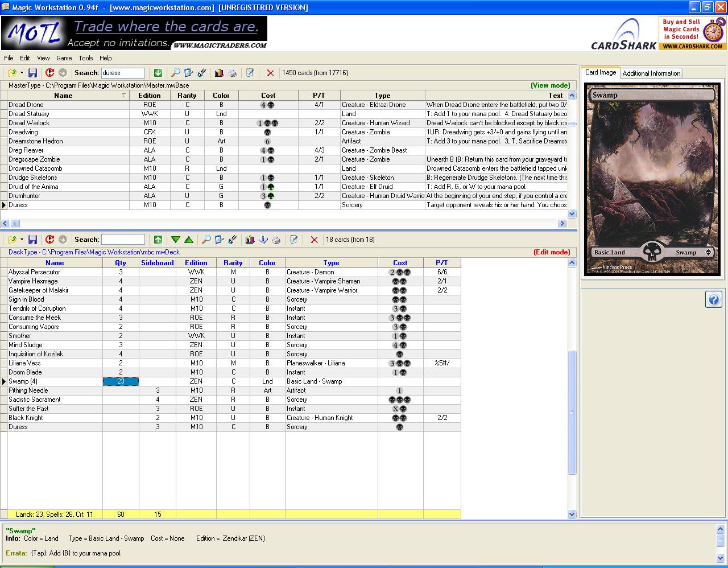
Task: Sort master list by Rarity column header
Action: pyautogui.click(x=187, y=96)
